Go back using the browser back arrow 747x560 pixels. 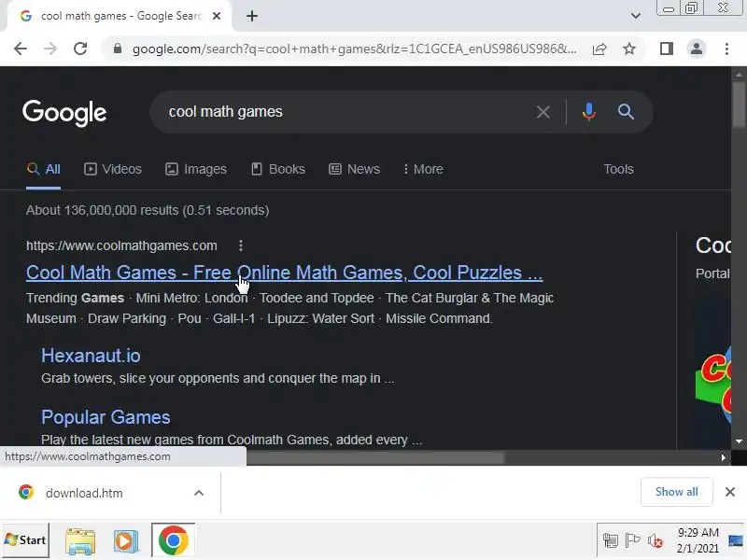[21, 49]
